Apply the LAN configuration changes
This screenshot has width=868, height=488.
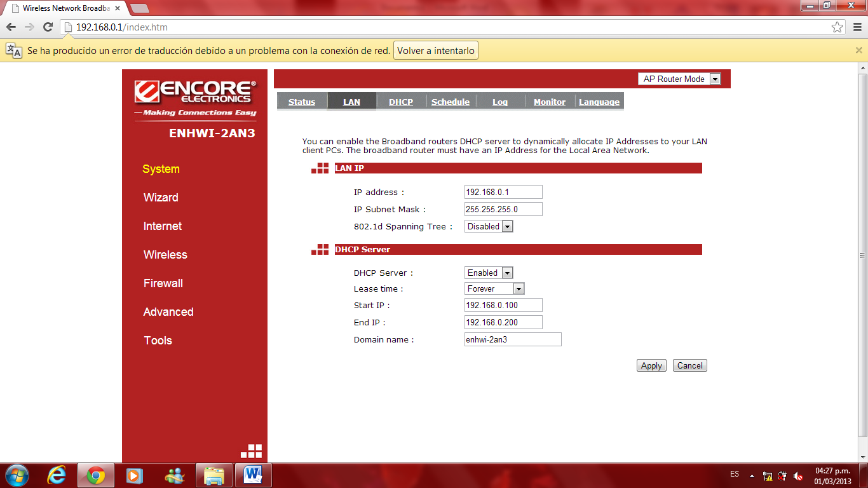651,365
